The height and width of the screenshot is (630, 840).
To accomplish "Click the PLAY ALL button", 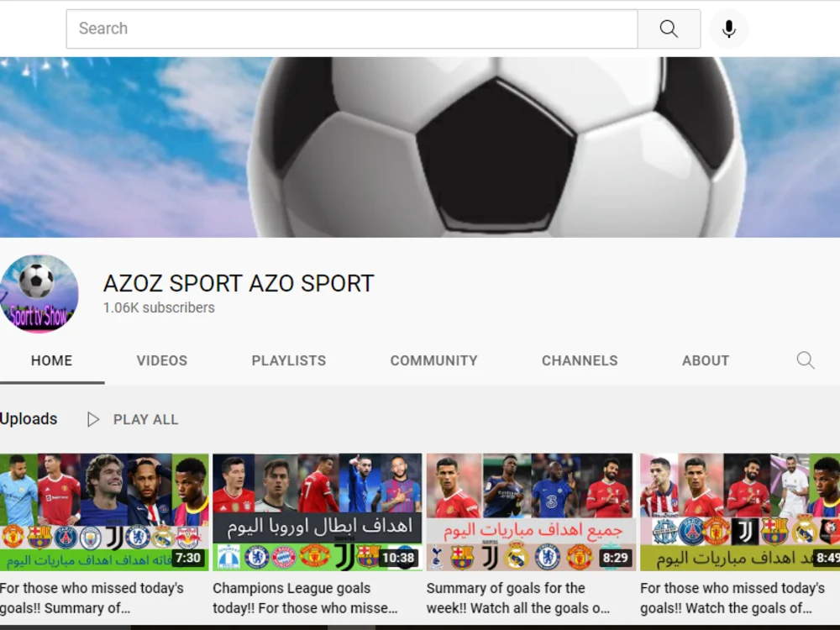I will pos(133,419).
